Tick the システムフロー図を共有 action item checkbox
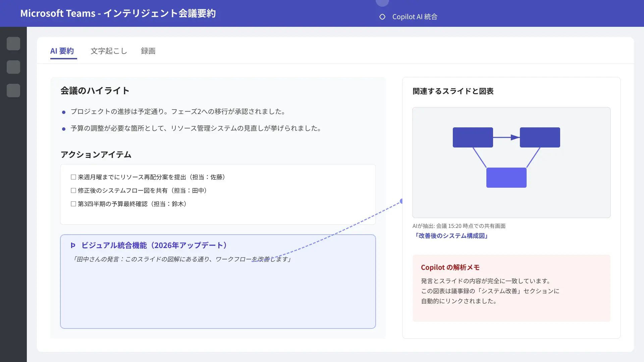Viewport: 644px width, 362px height. coord(73,190)
